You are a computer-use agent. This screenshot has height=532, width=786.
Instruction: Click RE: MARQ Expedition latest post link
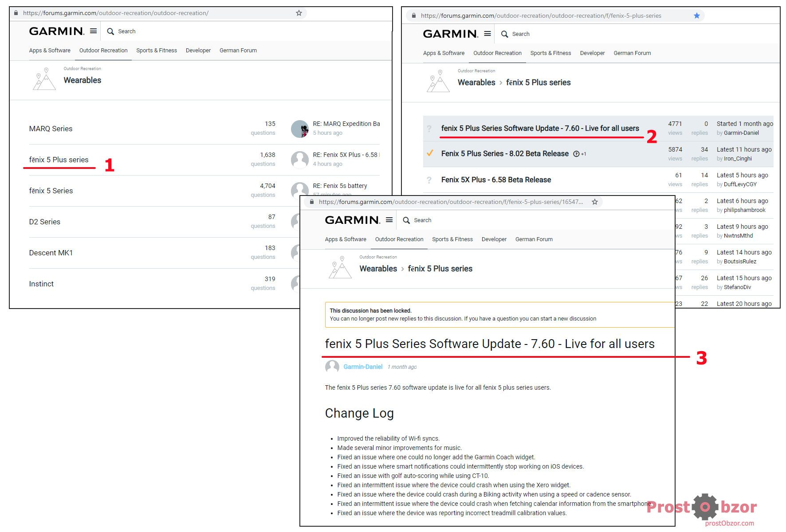click(x=346, y=124)
